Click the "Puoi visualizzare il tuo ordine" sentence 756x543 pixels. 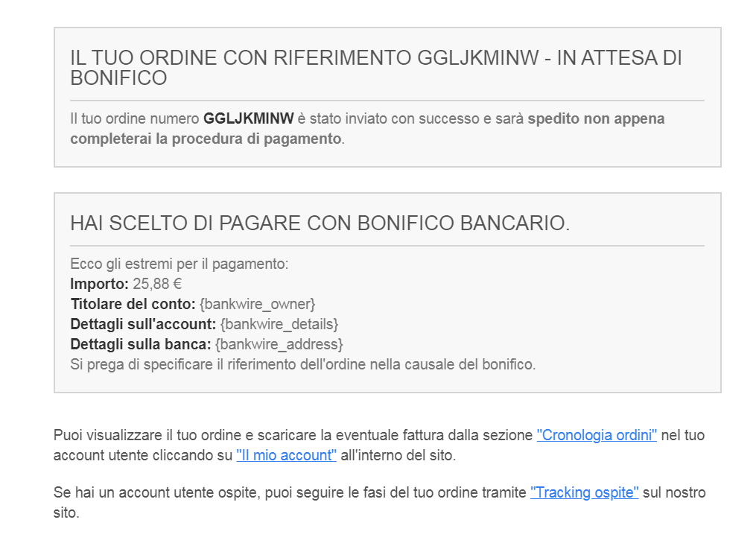[379, 445]
